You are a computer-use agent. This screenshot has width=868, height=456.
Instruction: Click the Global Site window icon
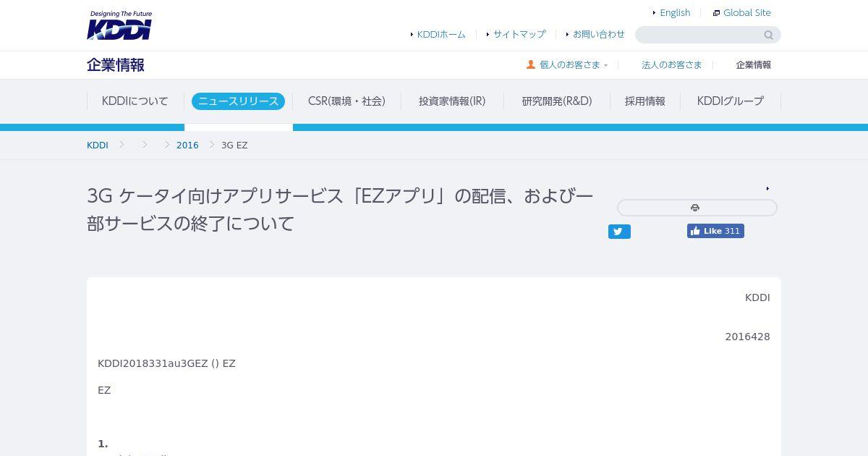(716, 13)
